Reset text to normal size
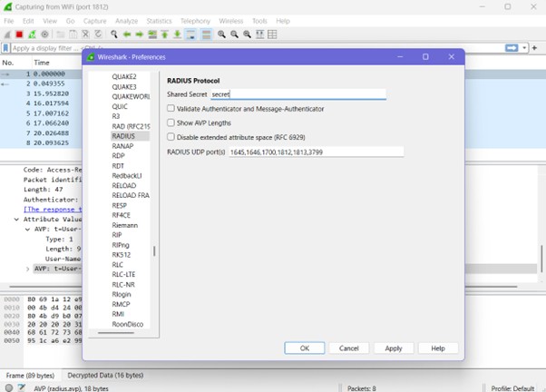 248,34
